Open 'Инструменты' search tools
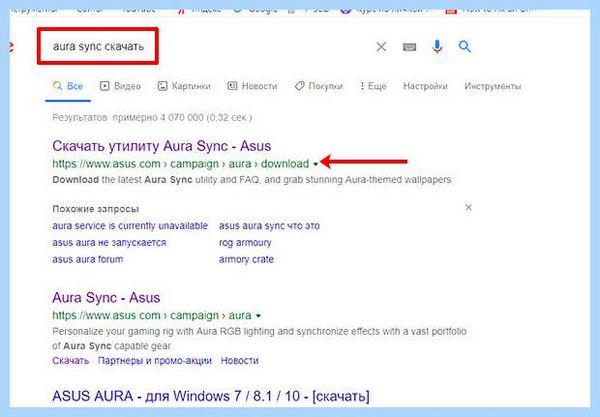This screenshot has height=417, width=600. (492, 86)
